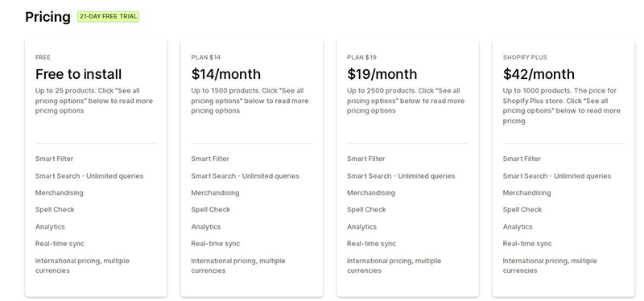Click the PLAN $19 label
This screenshot has width=644, height=301.
(361, 57)
